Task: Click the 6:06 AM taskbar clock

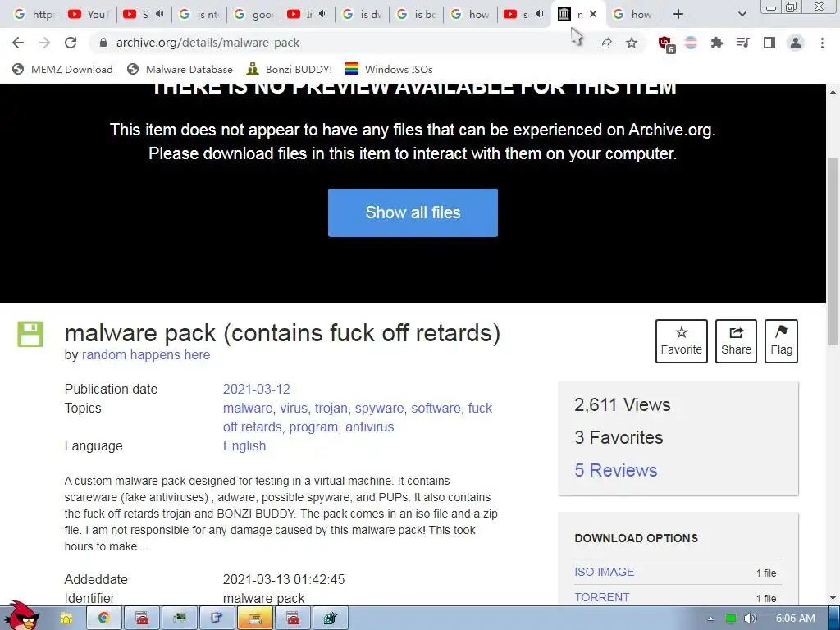Action: [795, 619]
